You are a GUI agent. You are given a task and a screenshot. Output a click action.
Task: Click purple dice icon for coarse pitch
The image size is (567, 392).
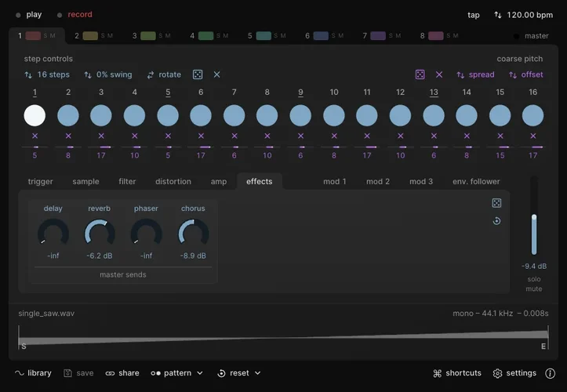[420, 74]
